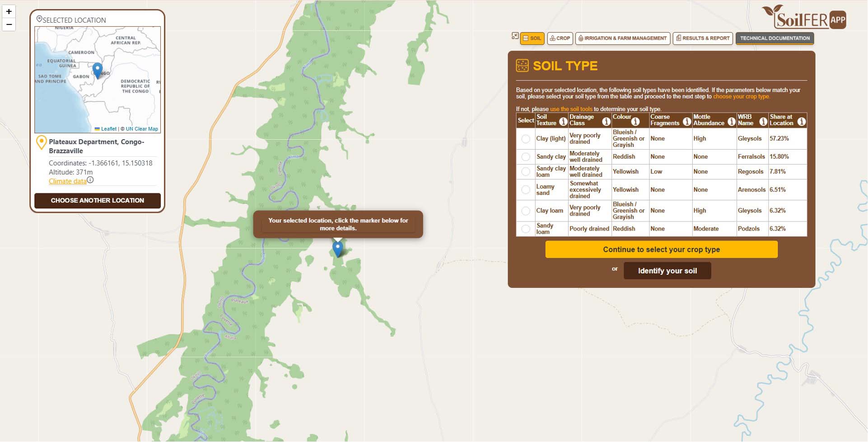Click the Climate data info icon
Image resolution: width=868 pixels, height=442 pixels.
(90, 180)
